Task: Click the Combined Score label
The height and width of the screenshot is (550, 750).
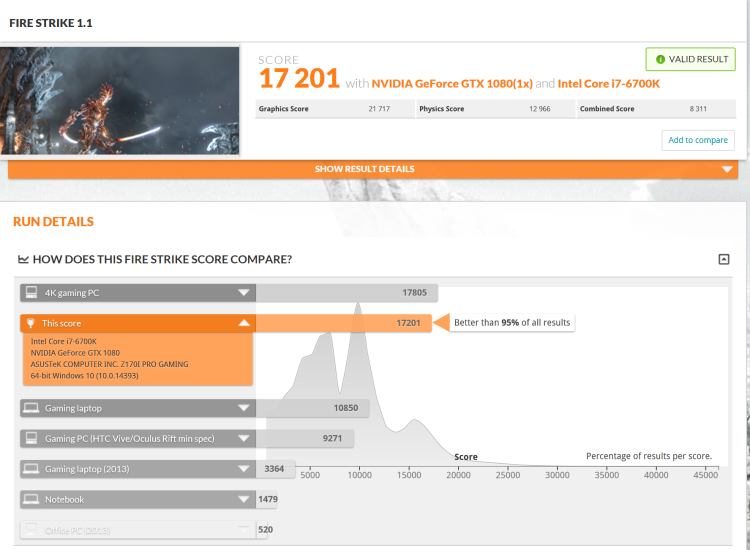Action: pos(607,109)
